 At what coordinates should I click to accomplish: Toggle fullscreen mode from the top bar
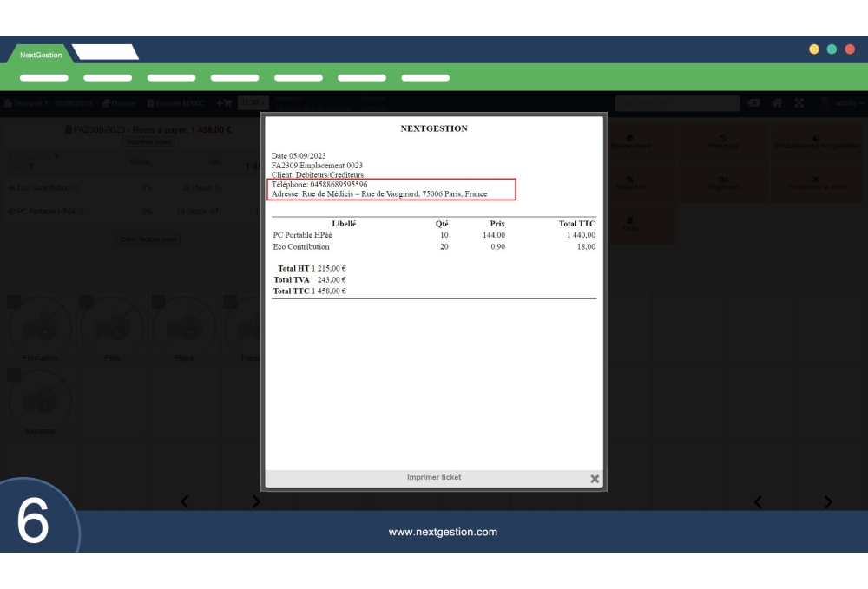(x=799, y=102)
